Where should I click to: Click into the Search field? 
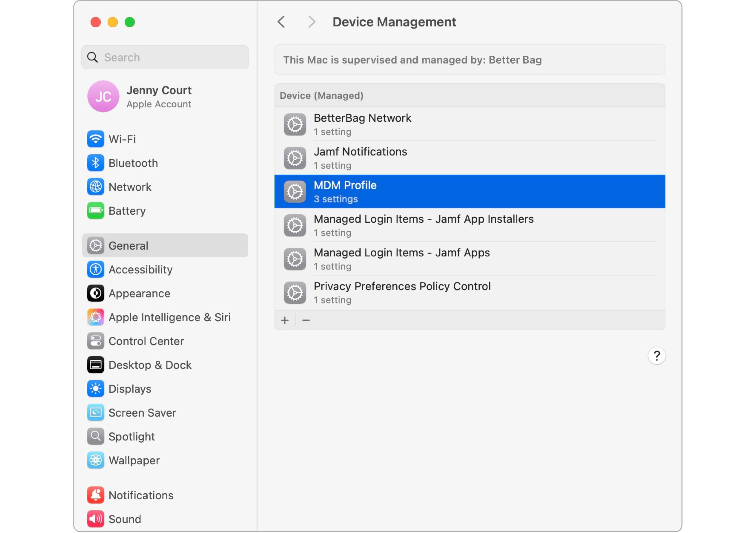coord(165,57)
